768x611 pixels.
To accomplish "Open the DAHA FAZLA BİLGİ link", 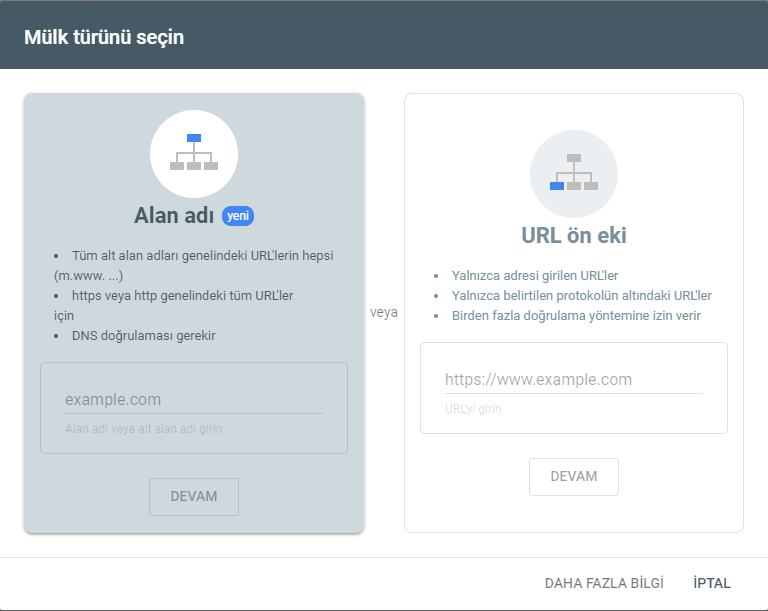I will pos(604,583).
